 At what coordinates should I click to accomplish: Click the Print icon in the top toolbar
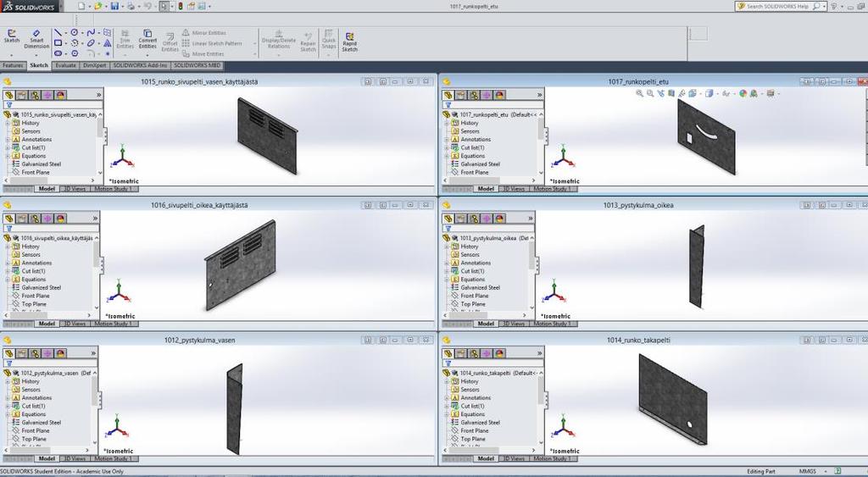pos(131,6)
